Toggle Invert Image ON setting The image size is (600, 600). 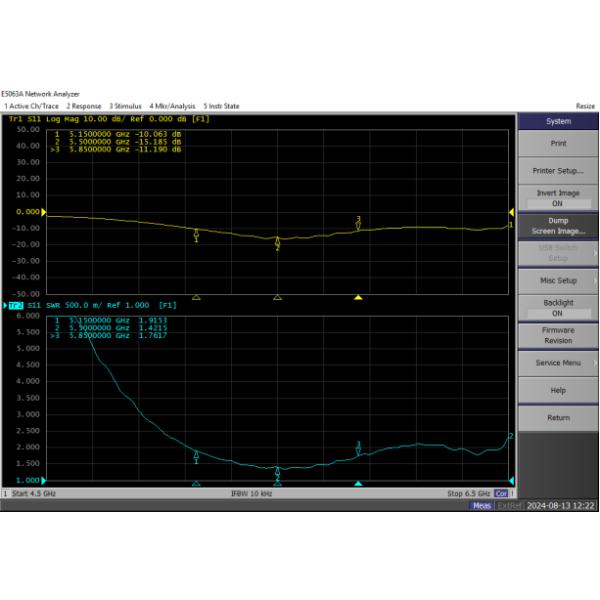tap(557, 198)
